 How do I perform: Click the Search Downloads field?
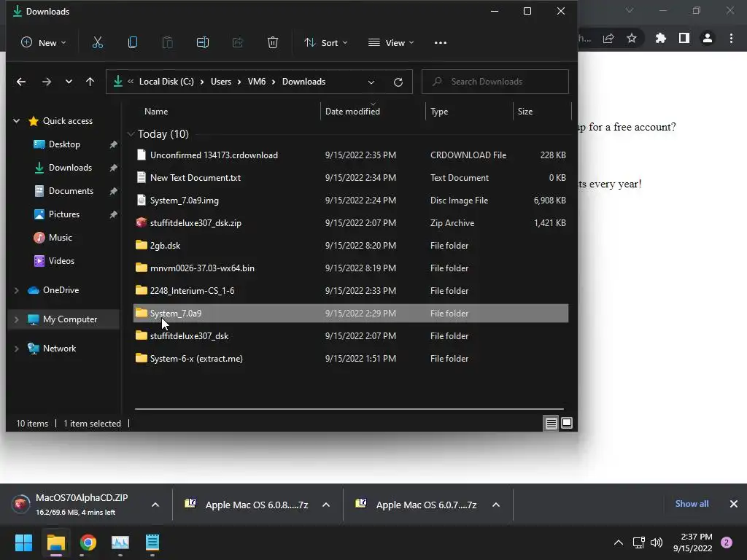(x=495, y=82)
